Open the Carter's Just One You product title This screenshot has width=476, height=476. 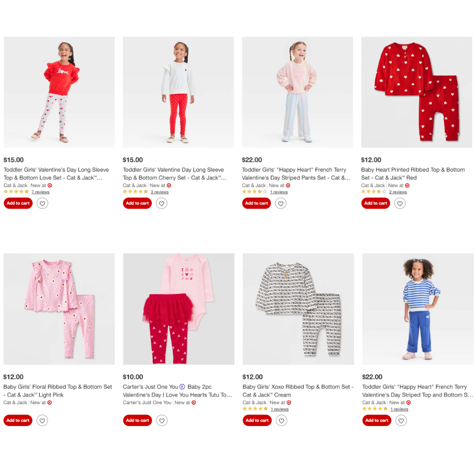(177, 391)
